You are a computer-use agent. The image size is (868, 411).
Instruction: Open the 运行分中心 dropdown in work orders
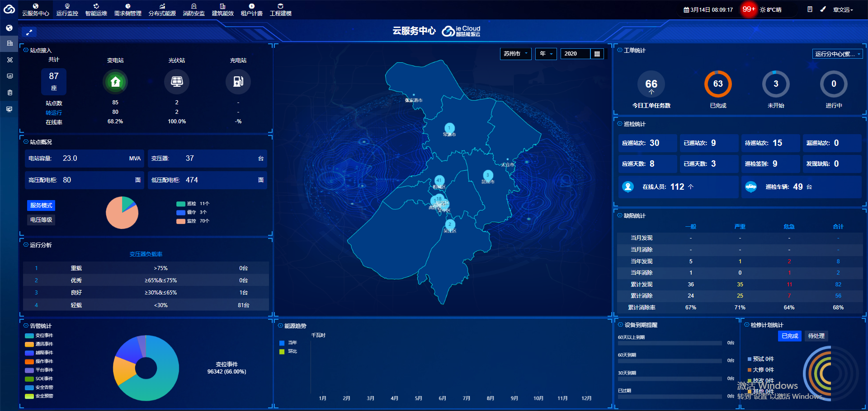[x=837, y=54]
